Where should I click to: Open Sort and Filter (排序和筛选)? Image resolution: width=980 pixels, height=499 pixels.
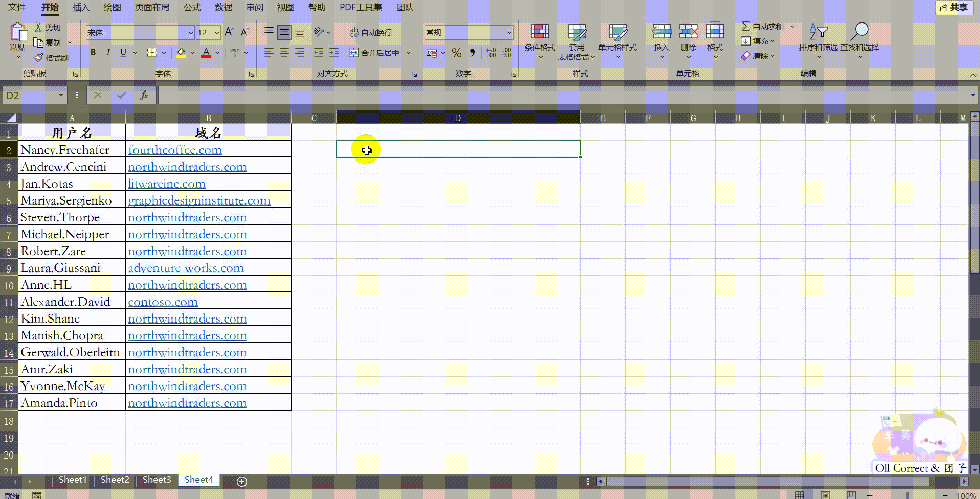point(818,41)
